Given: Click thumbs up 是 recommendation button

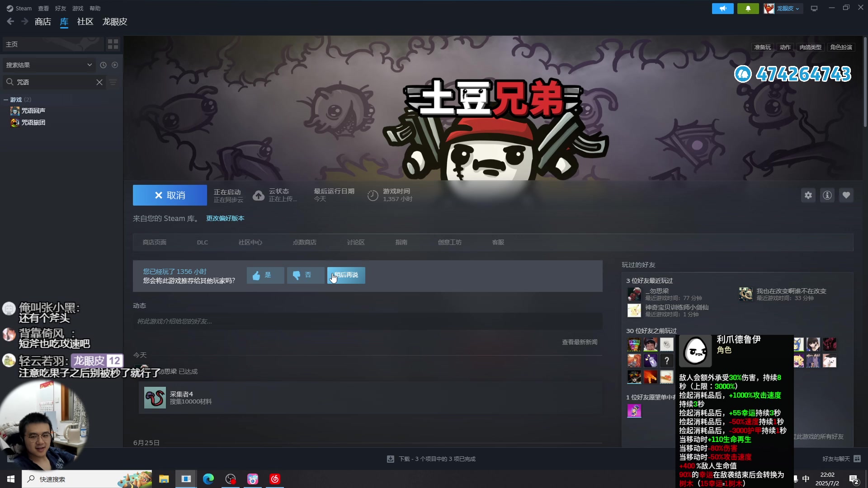Looking at the screenshot, I should (x=265, y=275).
